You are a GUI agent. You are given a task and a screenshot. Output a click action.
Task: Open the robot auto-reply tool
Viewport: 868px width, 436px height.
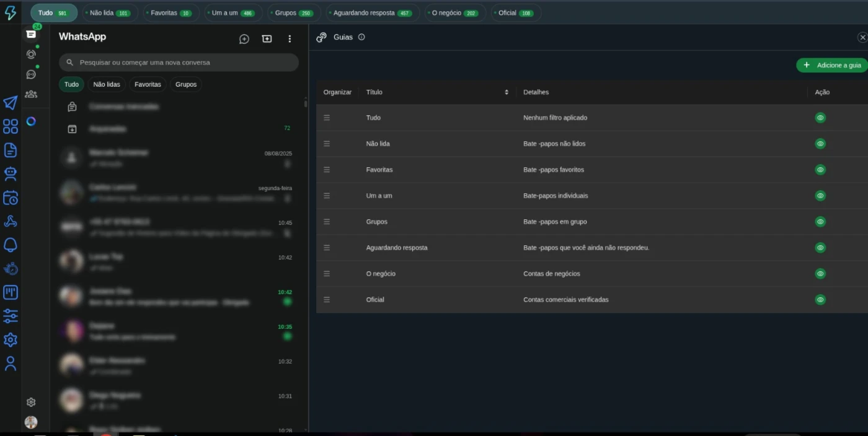click(11, 173)
